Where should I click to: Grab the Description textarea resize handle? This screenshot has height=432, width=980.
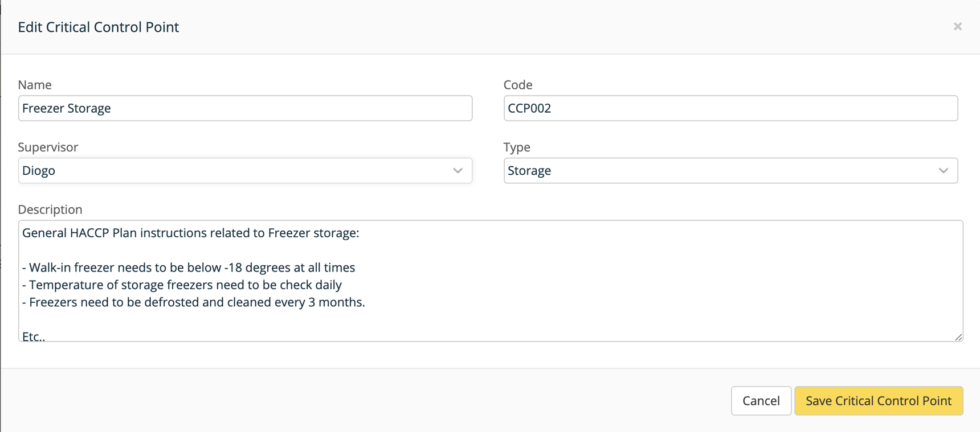pos(958,337)
